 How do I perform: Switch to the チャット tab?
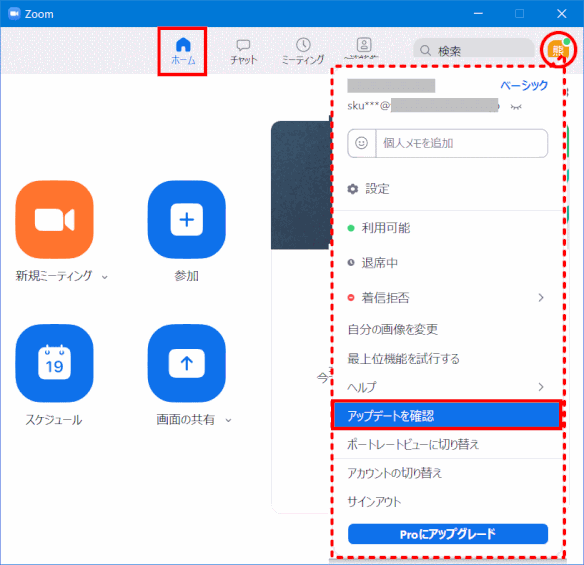tap(243, 52)
